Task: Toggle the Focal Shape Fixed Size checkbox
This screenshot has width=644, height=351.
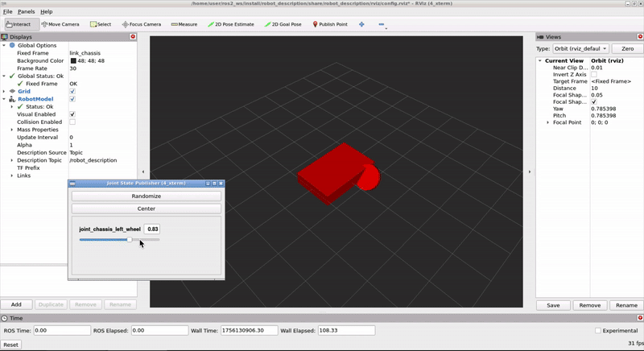Action: click(x=594, y=101)
